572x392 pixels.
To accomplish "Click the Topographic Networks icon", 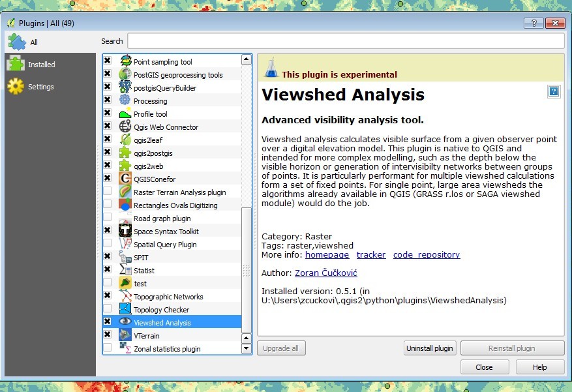I will pyautogui.click(x=125, y=295).
